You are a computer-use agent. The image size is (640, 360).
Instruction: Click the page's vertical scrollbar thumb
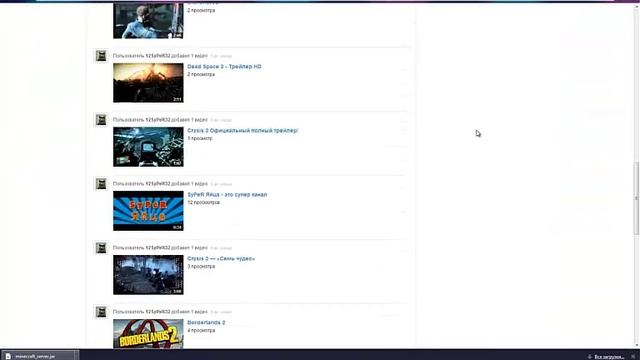(x=636, y=199)
